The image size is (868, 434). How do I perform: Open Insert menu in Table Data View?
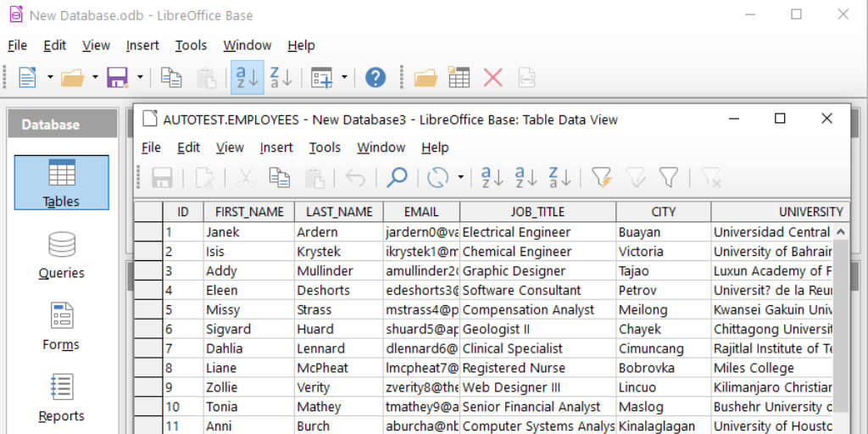tap(276, 147)
